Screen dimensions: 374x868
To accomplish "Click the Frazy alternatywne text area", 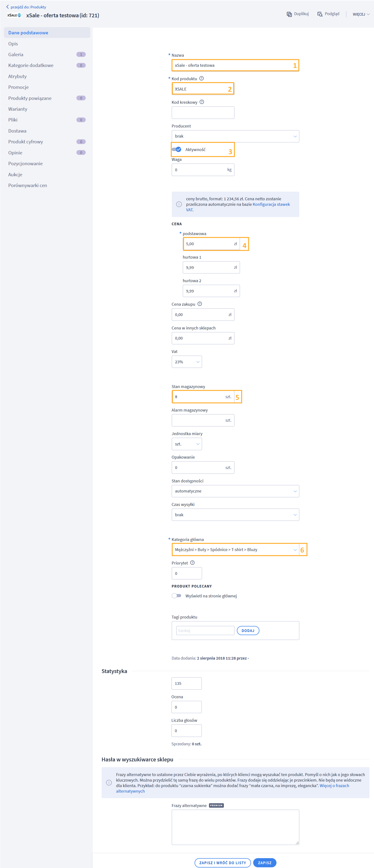I will coord(235,827).
